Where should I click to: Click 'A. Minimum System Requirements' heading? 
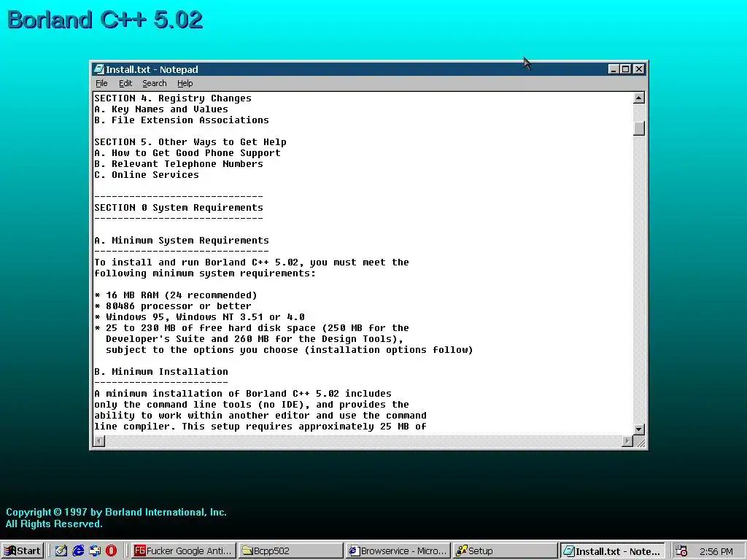(182, 241)
